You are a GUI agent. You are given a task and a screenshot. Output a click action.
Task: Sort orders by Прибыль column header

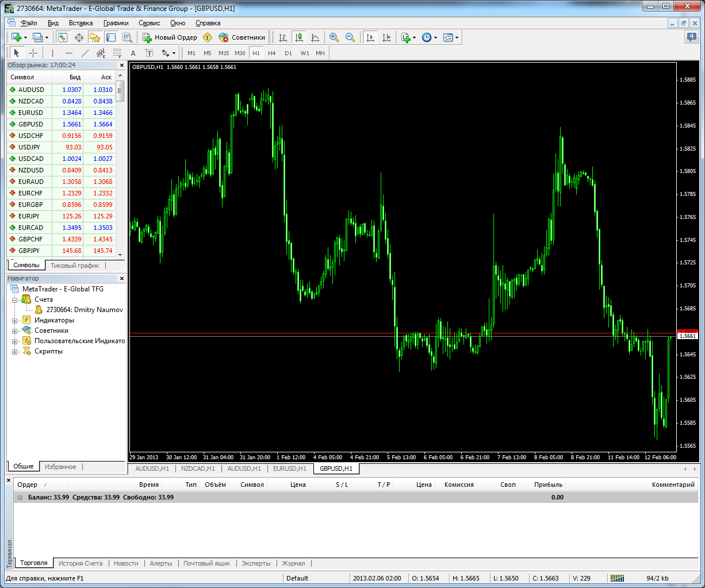coord(548,485)
